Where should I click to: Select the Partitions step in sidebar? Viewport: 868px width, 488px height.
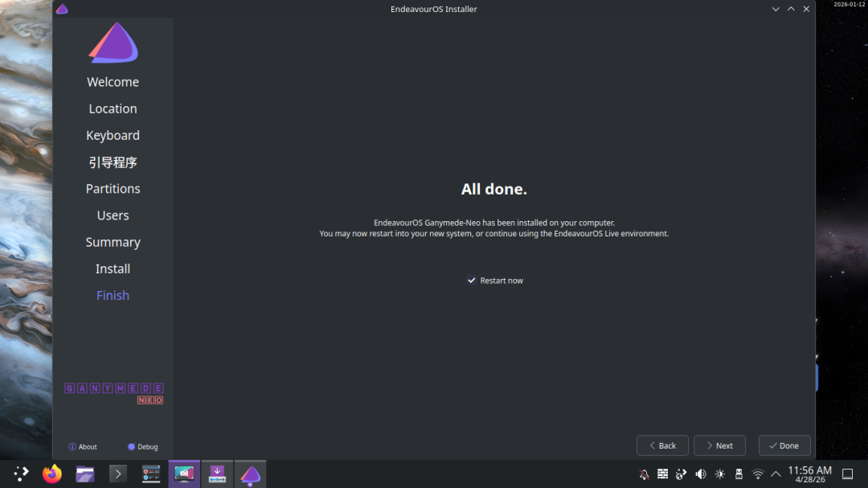tap(113, 188)
